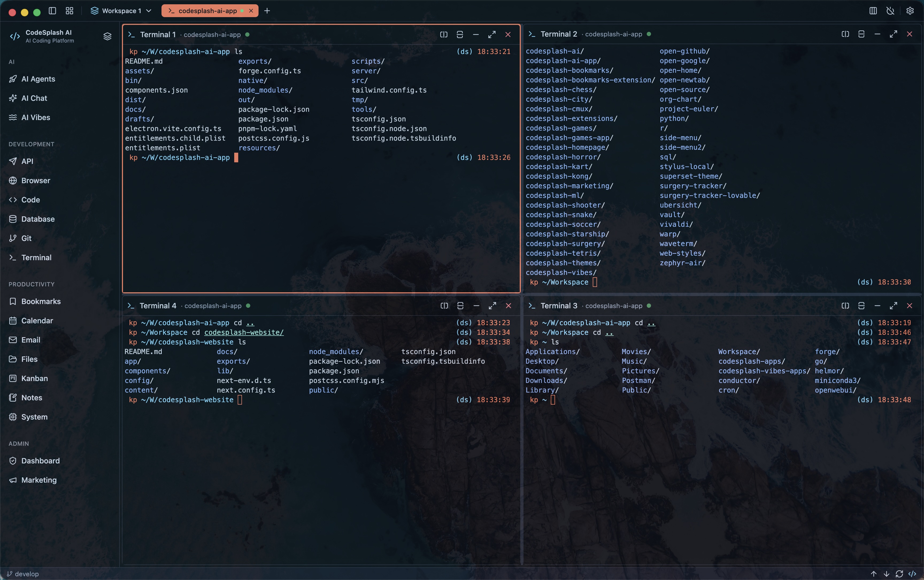Minimize Terminal 4 pane
The width and height of the screenshot is (924, 580).
tap(476, 306)
